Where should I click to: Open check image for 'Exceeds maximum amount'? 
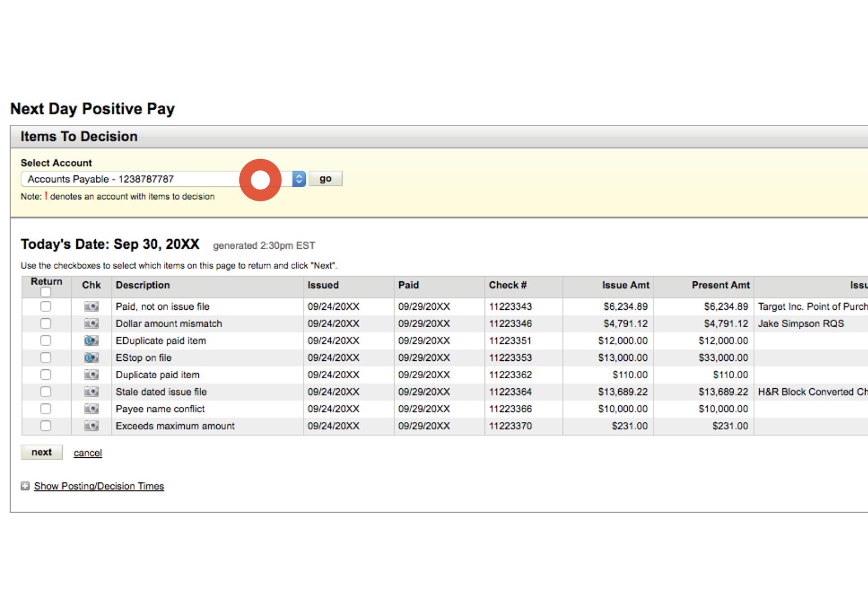(x=91, y=426)
